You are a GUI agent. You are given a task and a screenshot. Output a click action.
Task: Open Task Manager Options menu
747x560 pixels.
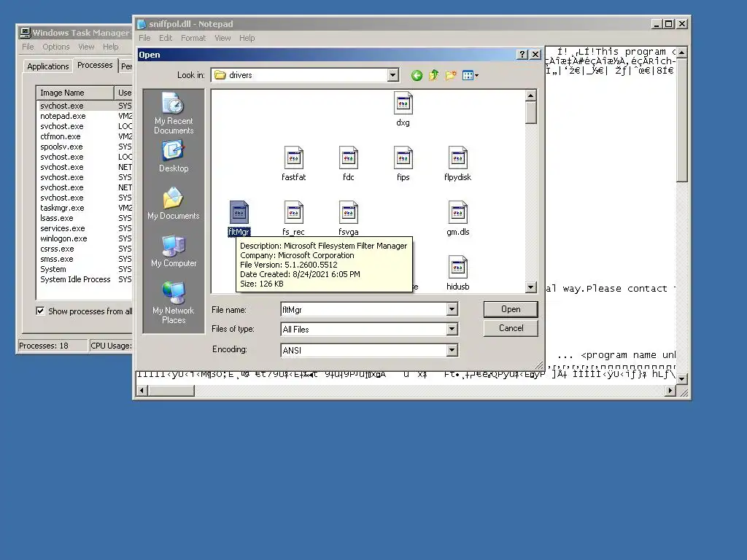tap(55, 47)
